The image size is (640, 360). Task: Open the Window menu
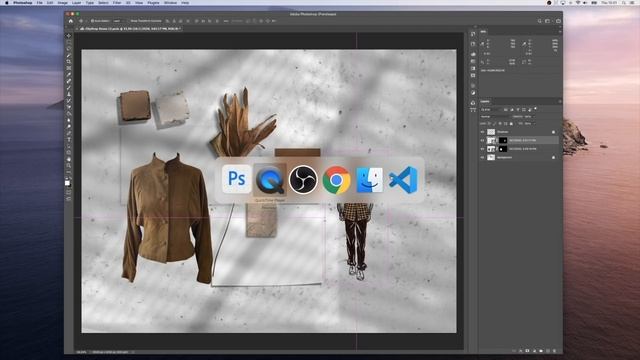tap(170, 3)
